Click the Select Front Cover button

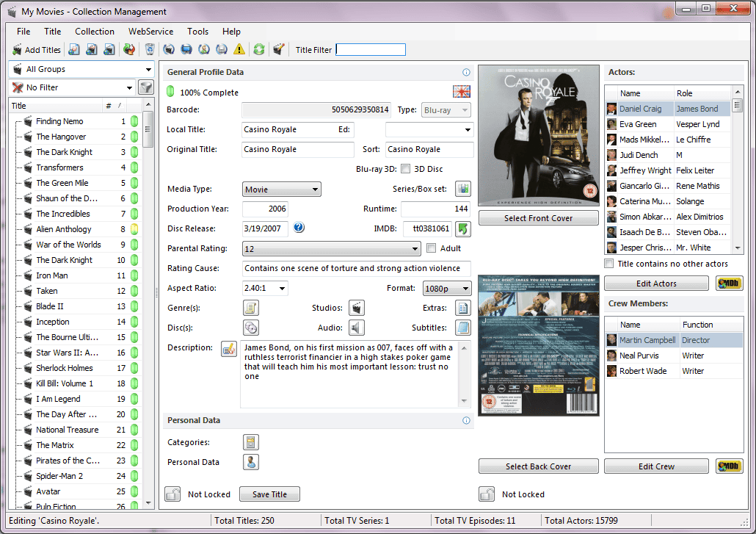point(538,218)
